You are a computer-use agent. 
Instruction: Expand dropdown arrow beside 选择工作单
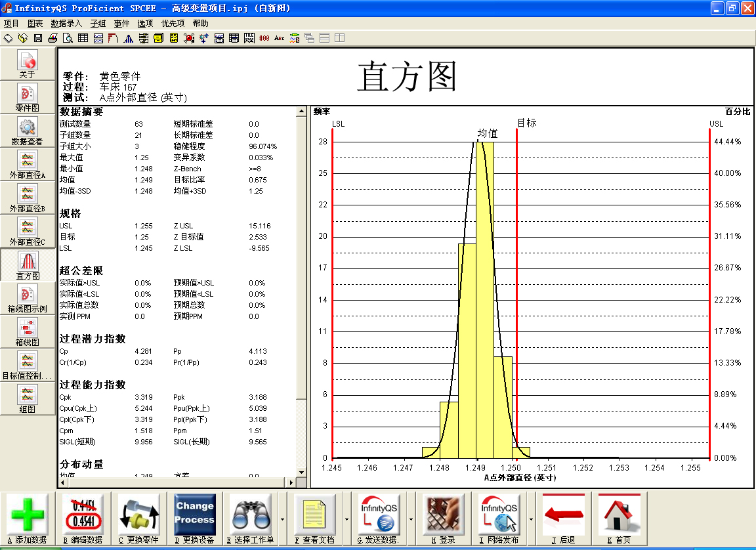pos(283,519)
